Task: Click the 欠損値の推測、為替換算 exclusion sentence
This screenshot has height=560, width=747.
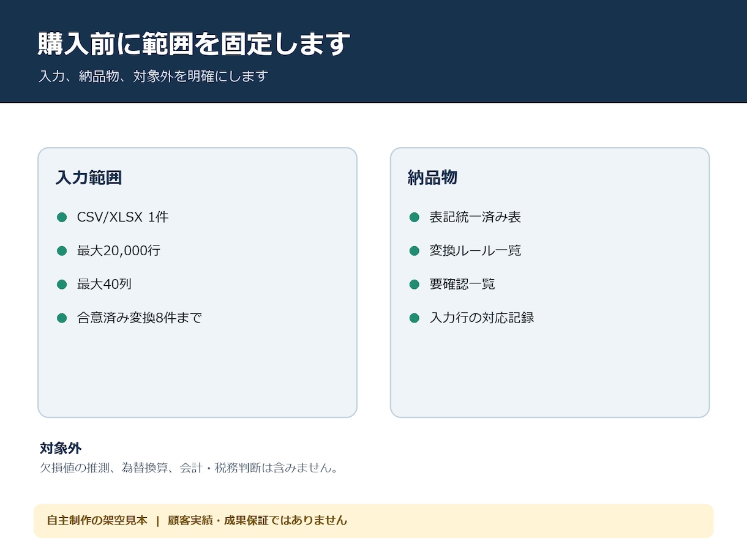Action: click(x=189, y=468)
